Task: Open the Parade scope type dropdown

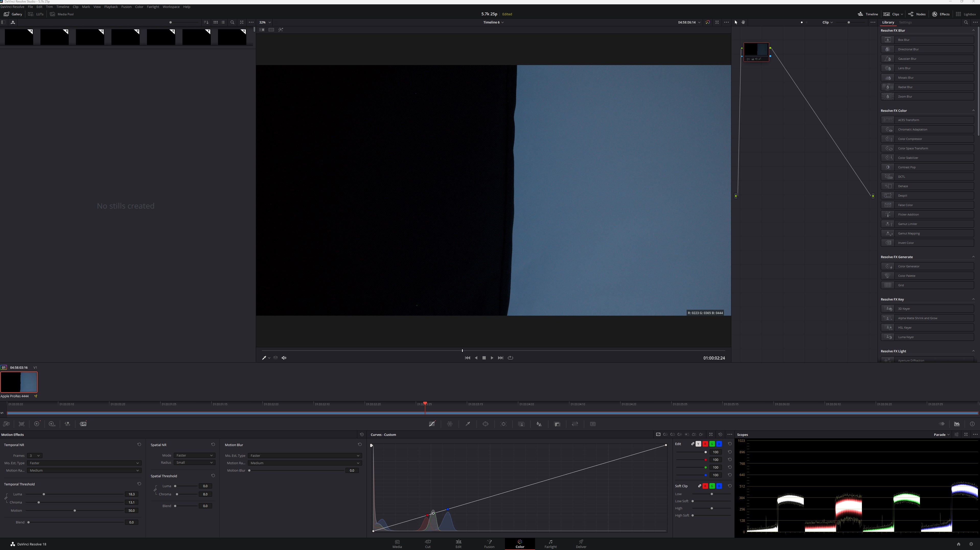Action: click(x=942, y=434)
